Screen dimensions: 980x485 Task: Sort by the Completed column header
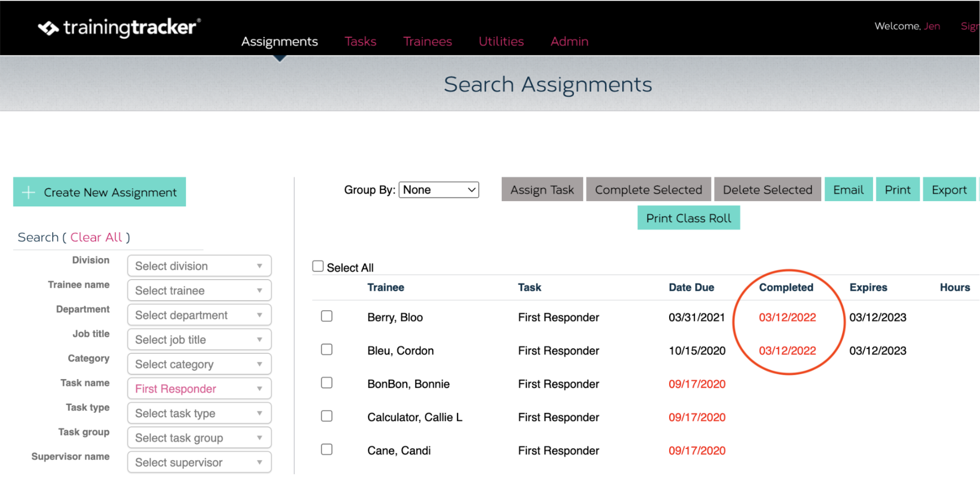(786, 287)
